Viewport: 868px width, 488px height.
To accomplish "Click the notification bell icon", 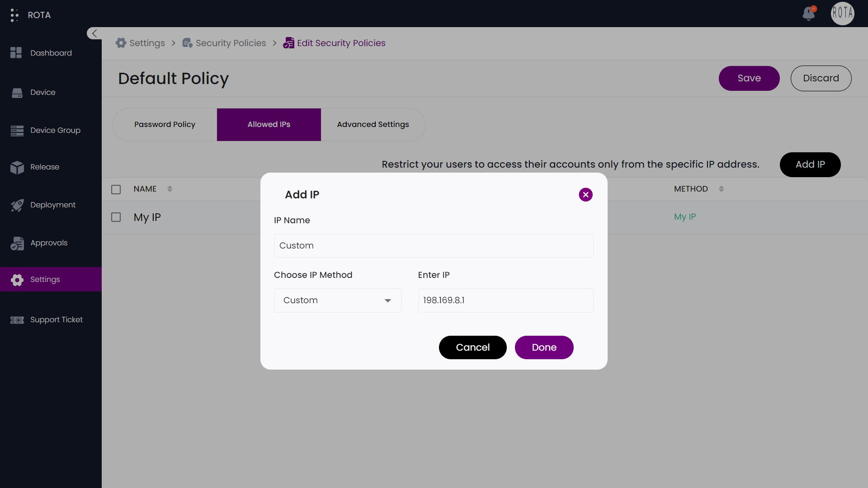I will click(x=809, y=14).
